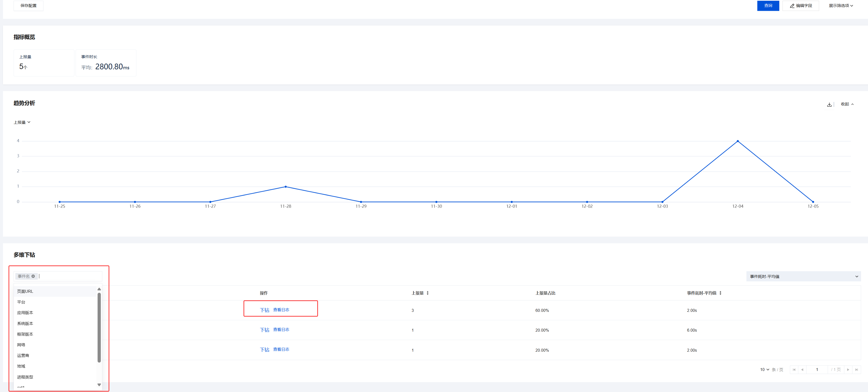Expand the 展示筛选项 dropdown
Viewport: 868px width, 392px height.
coord(840,6)
